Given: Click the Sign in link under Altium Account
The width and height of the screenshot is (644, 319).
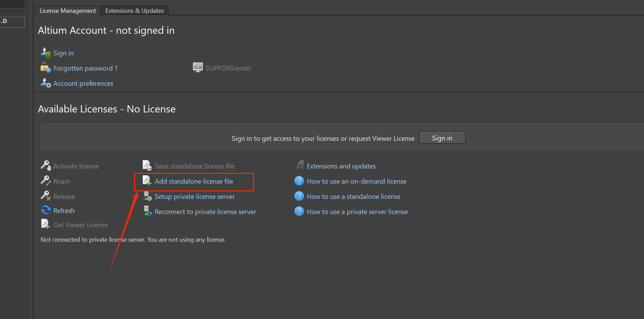Looking at the screenshot, I should click(x=64, y=53).
